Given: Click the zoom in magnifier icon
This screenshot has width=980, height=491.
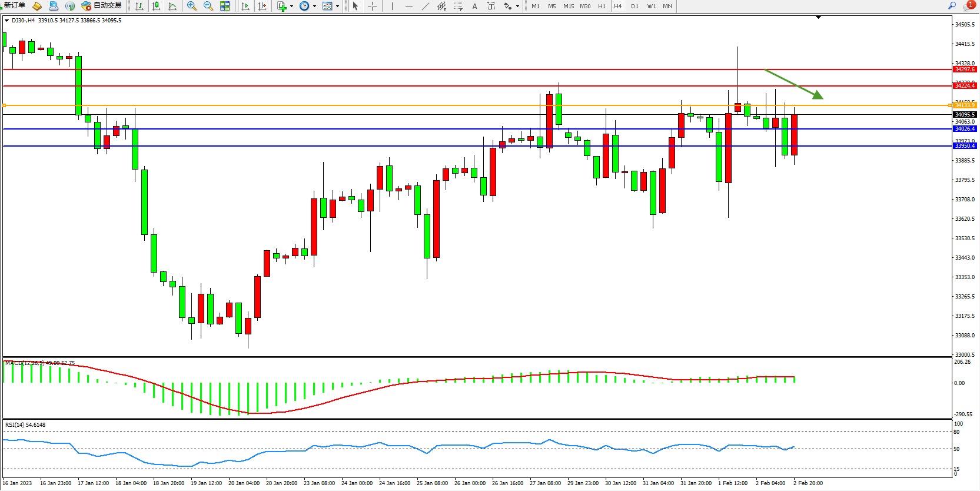Looking at the screenshot, I should pos(192,6).
